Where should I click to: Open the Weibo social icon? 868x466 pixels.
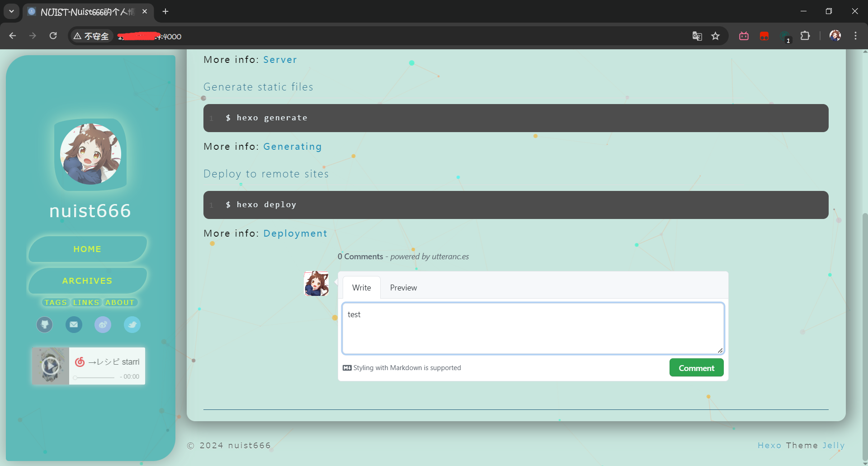tap(103, 324)
